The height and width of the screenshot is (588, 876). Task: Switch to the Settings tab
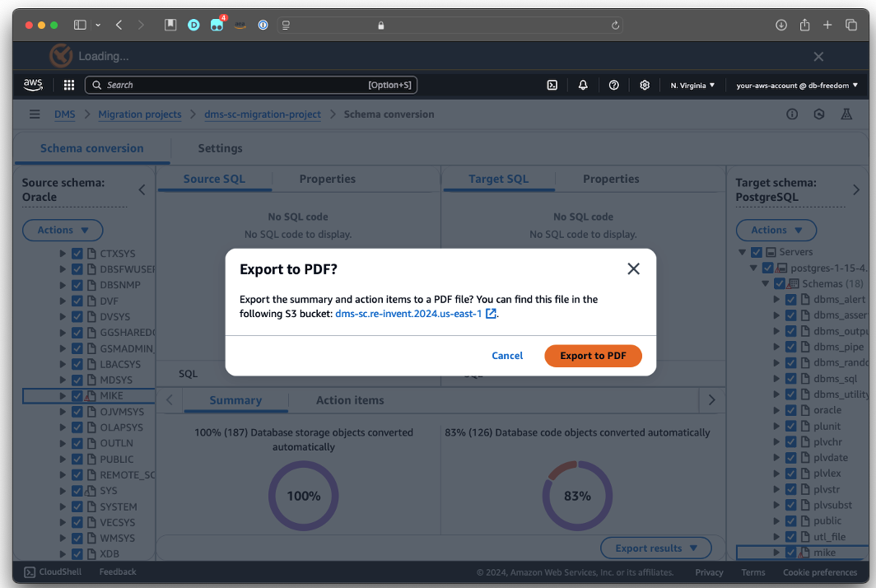tap(220, 149)
